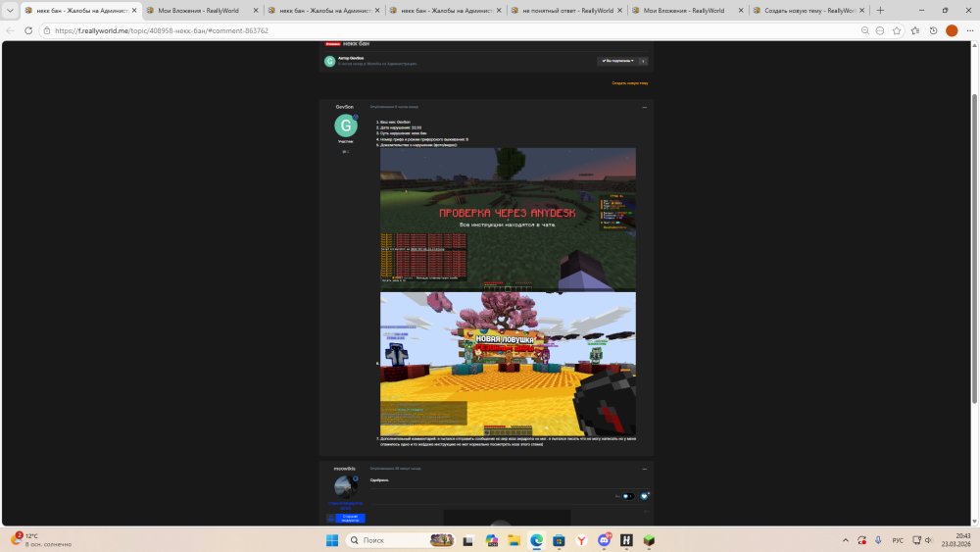980x552 pixels.
Task: Show hidden system tray icons chevron
Action: click(845, 540)
